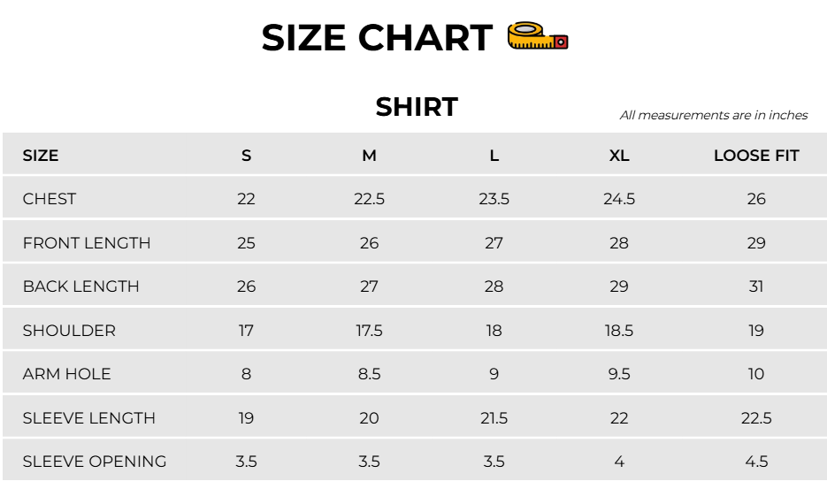Viewport: 827px width, 504px height.
Task: Select the FRONT LENGTH row label
Action: tap(87, 243)
